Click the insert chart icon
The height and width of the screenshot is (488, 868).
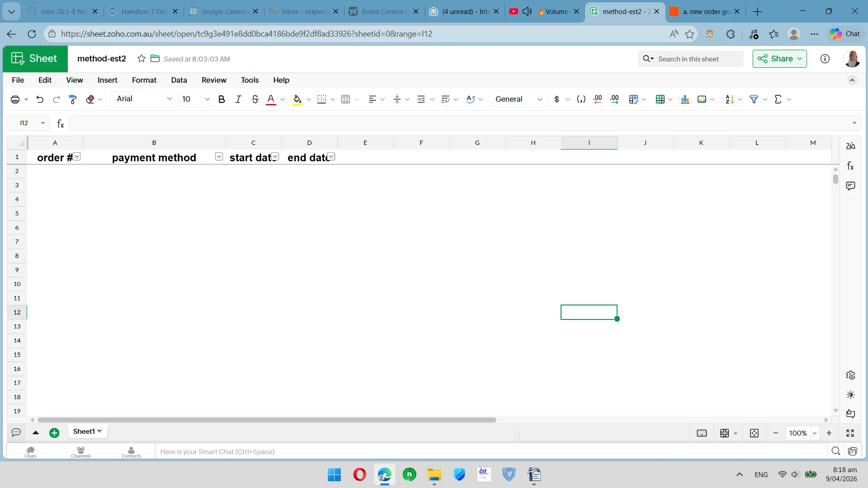[685, 99]
